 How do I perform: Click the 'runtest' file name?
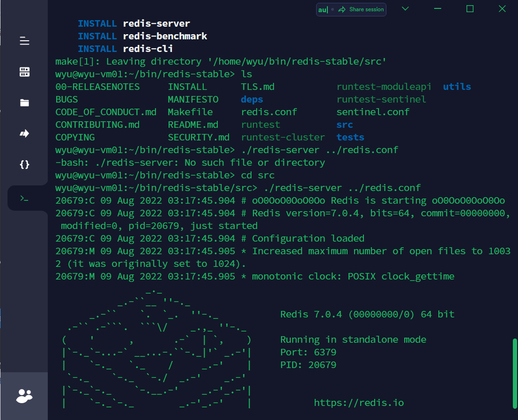pos(260,125)
